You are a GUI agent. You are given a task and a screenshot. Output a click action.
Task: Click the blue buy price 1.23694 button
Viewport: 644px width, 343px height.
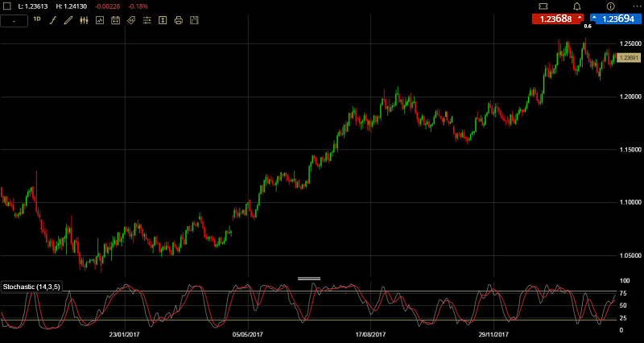pos(615,19)
